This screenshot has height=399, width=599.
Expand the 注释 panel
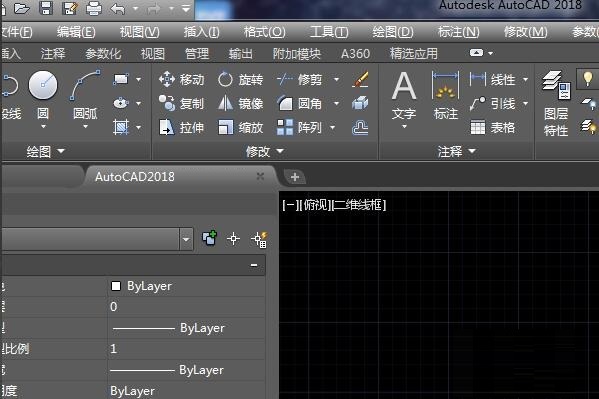pos(457,151)
